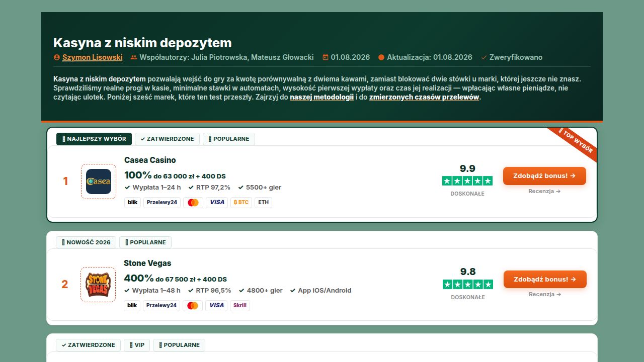
Task: Click the Wypłata 1–24 h feature text
Action: point(152,188)
